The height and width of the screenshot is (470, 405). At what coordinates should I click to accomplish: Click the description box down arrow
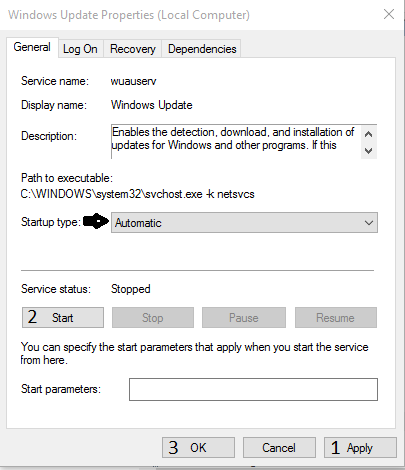[368, 151]
